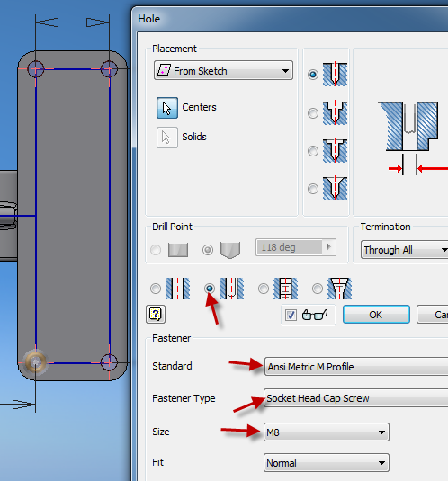Pick the flat drill point icon
Viewport: 448px width, 481px height.
coord(178,250)
